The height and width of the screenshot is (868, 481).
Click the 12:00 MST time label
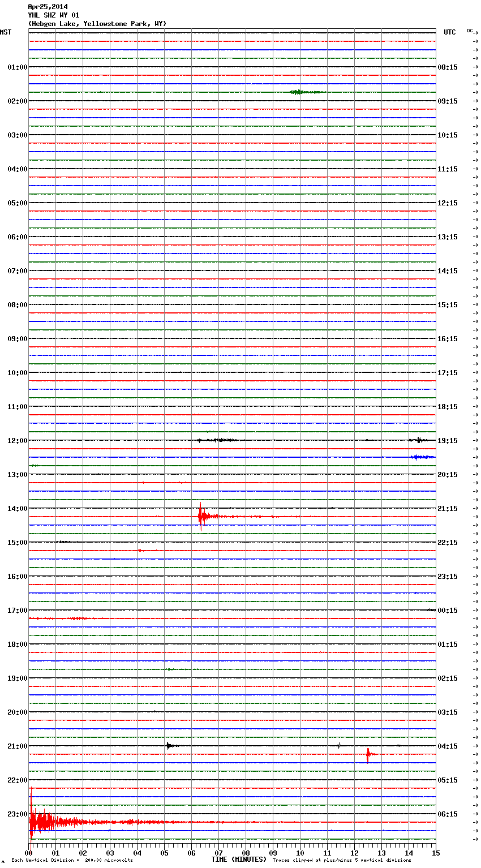point(17,441)
